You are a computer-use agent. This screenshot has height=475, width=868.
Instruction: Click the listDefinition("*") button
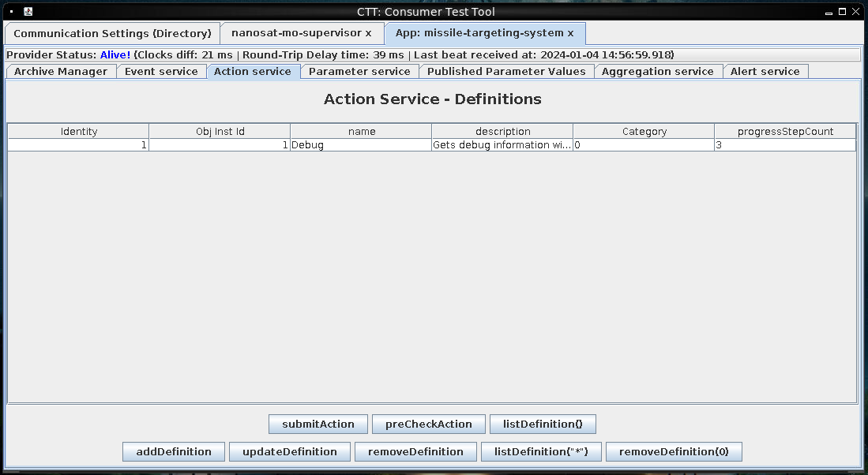pyautogui.click(x=541, y=452)
